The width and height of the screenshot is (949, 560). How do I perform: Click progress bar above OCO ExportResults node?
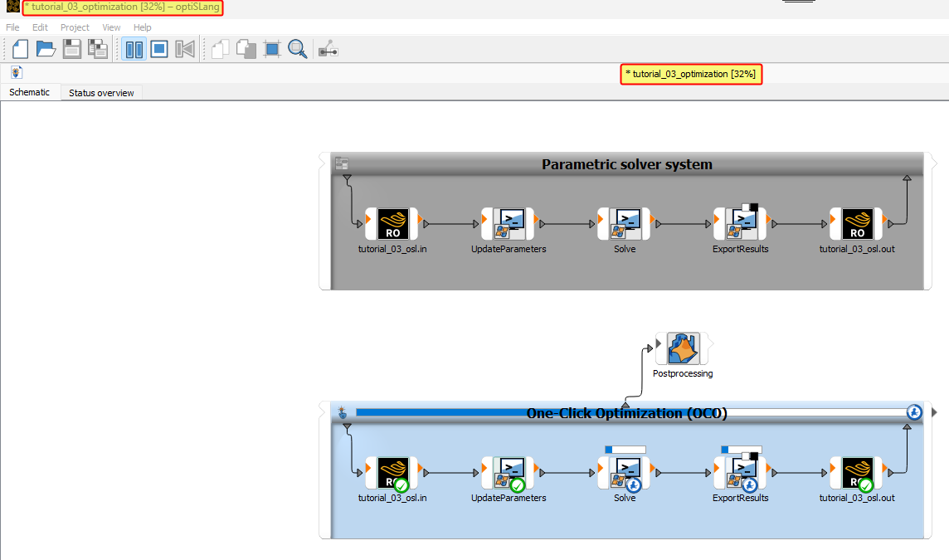[x=742, y=449]
